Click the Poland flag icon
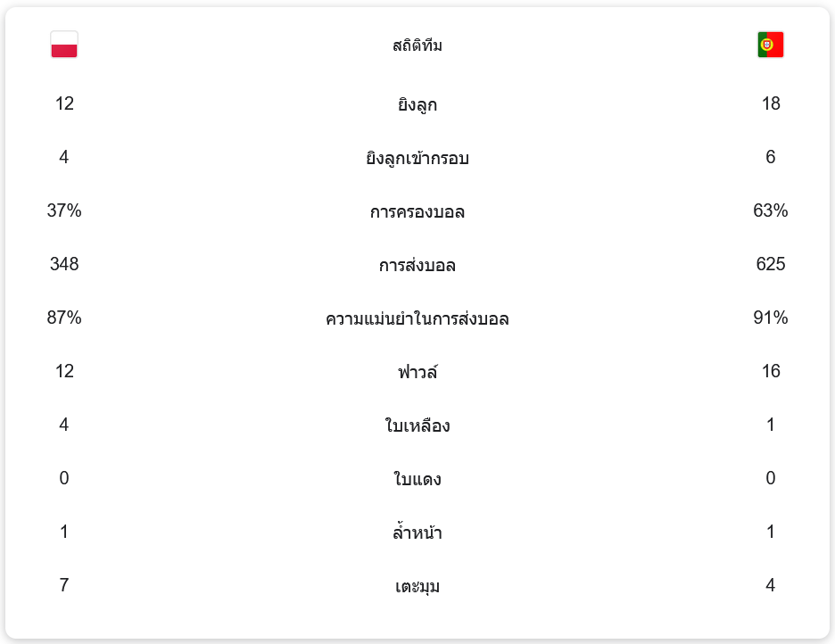Screen dimensions: 835x644 pos(64,45)
